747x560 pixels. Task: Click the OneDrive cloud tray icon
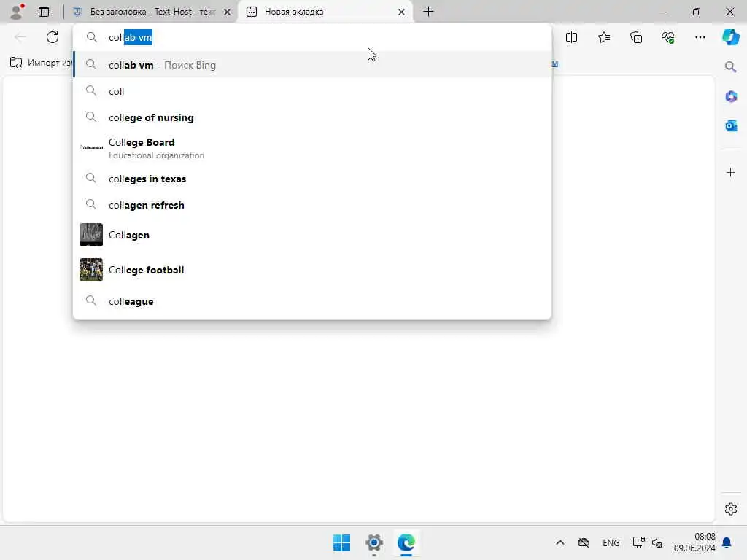pyautogui.click(x=584, y=542)
